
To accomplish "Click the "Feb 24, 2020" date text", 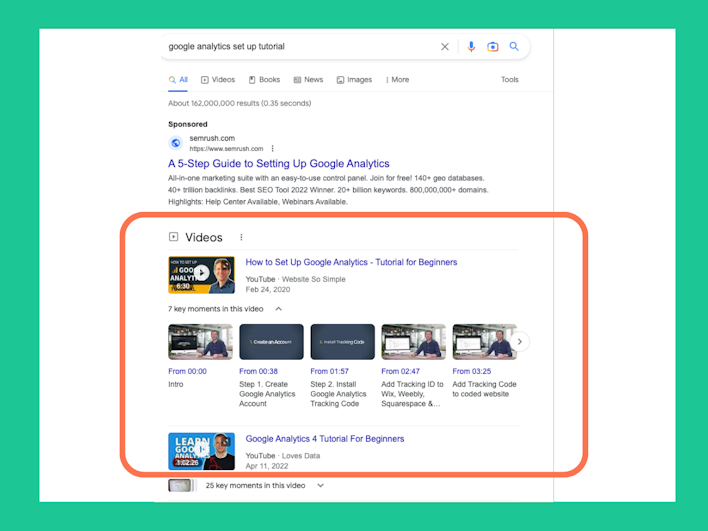I will coord(268,289).
